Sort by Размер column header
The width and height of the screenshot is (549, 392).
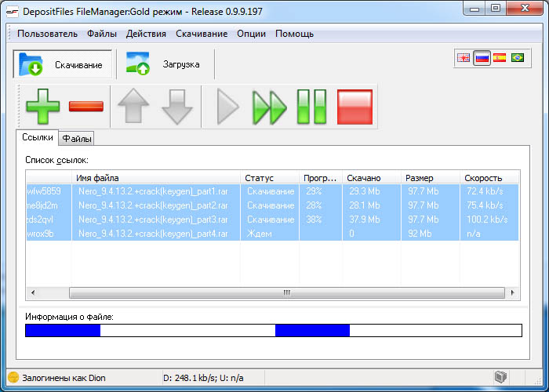[x=431, y=178]
